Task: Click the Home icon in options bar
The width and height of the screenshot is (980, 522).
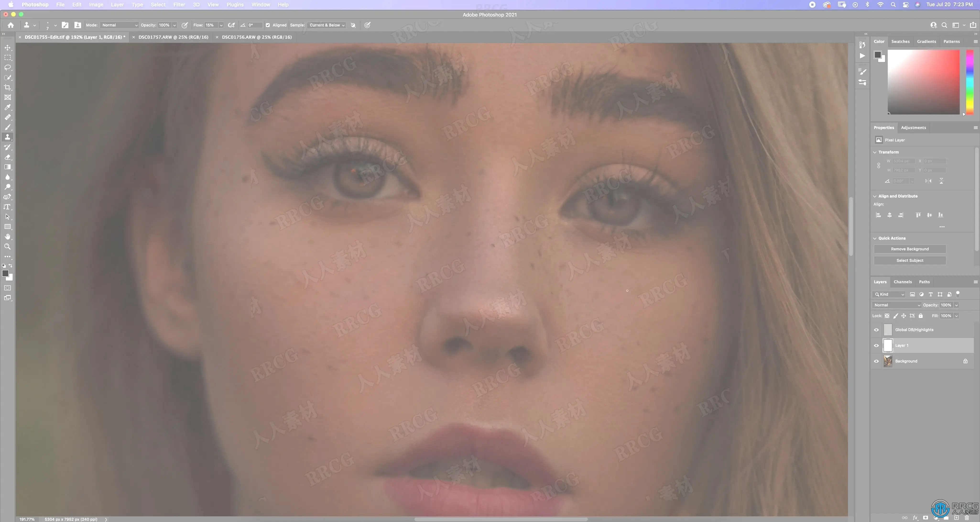Action: point(11,25)
